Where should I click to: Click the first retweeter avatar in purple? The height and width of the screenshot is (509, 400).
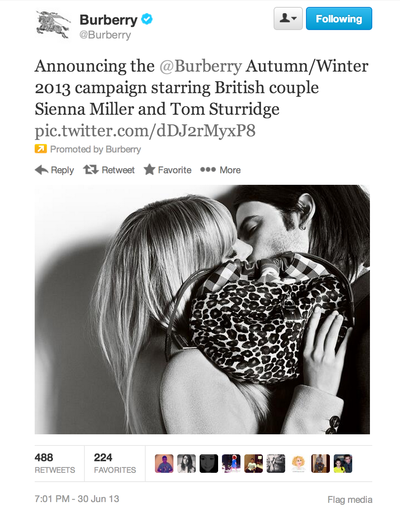[164, 463]
